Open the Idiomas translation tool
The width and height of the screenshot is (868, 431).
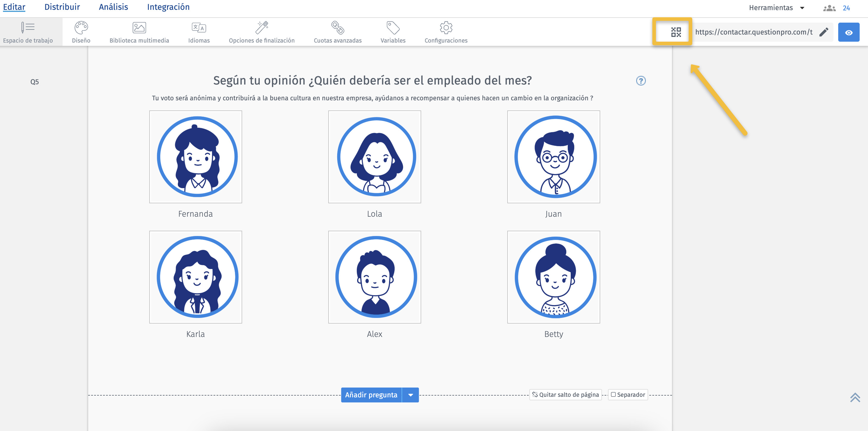[199, 28]
